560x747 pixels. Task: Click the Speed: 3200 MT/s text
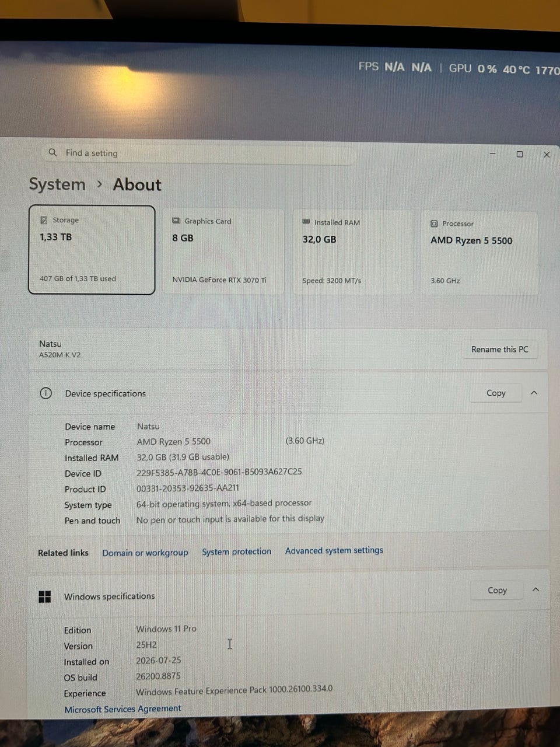pyautogui.click(x=331, y=281)
